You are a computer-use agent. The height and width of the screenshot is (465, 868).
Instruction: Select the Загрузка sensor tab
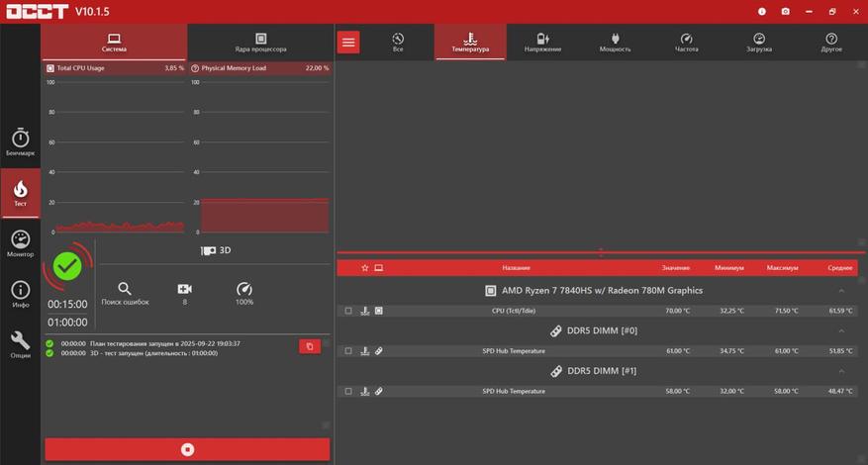pyautogui.click(x=759, y=43)
